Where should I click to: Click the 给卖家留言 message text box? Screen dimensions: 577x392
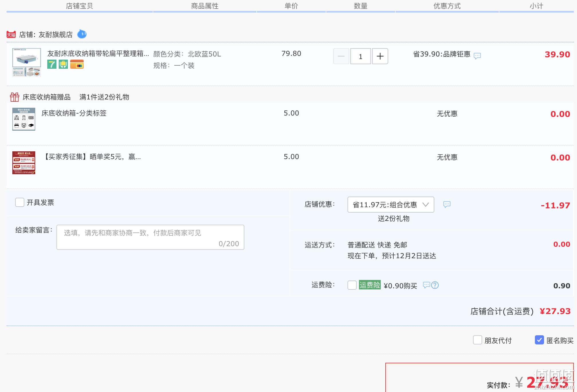click(150, 237)
